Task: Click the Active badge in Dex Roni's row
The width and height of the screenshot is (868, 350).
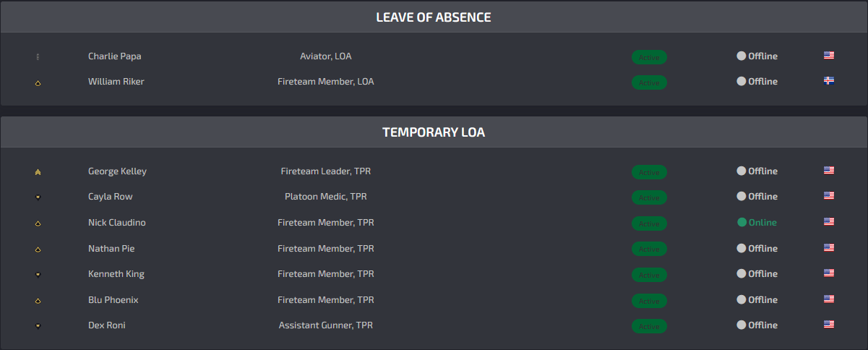Action: tap(649, 326)
